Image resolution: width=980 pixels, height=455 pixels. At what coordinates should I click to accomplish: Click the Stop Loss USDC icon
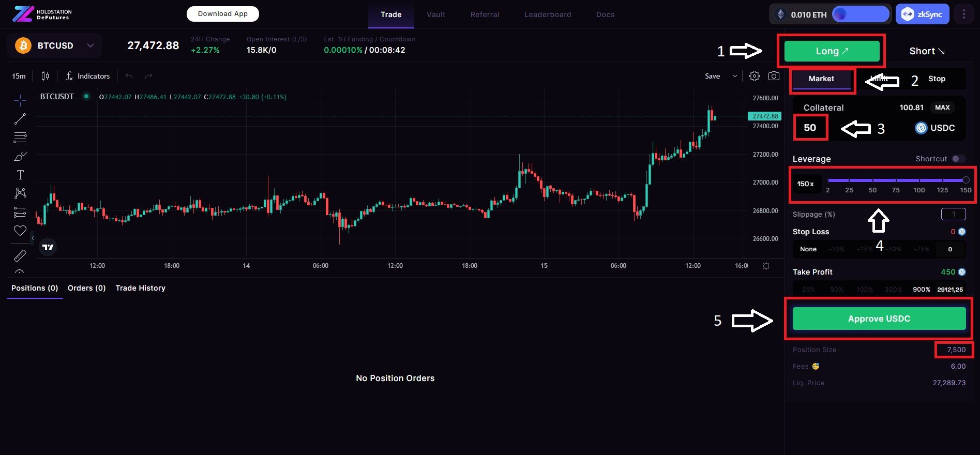[962, 232]
